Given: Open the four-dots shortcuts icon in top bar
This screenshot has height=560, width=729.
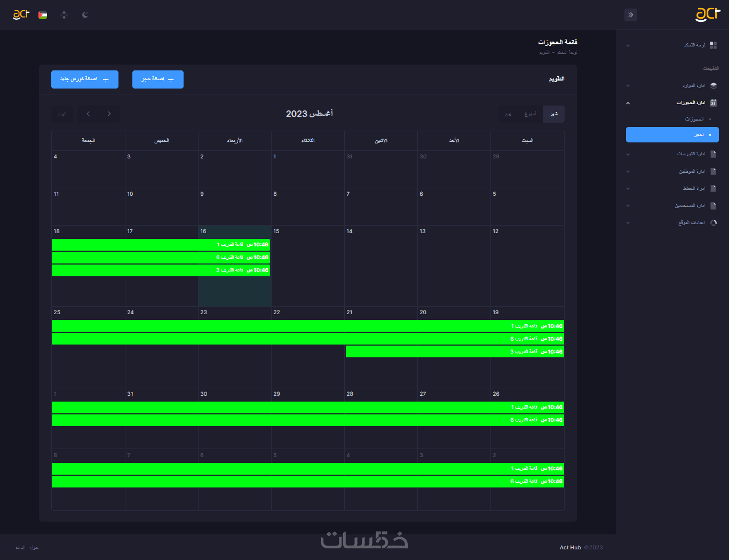Looking at the screenshot, I should 64,15.
